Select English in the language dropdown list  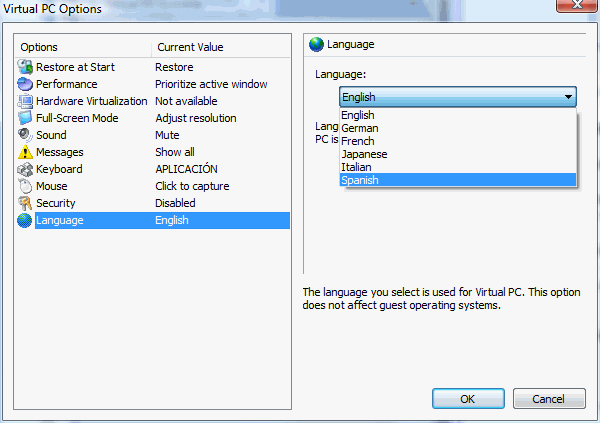click(x=458, y=115)
